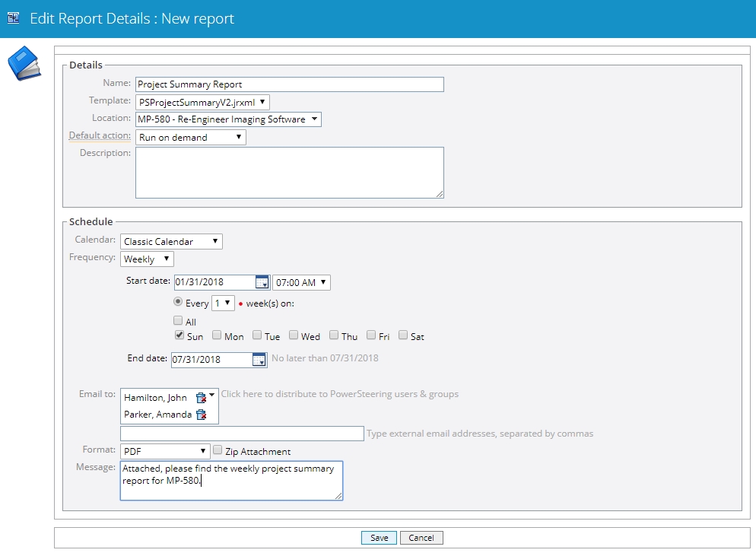
Task: Uncheck the Sun checkbox
Action: pos(178,335)
